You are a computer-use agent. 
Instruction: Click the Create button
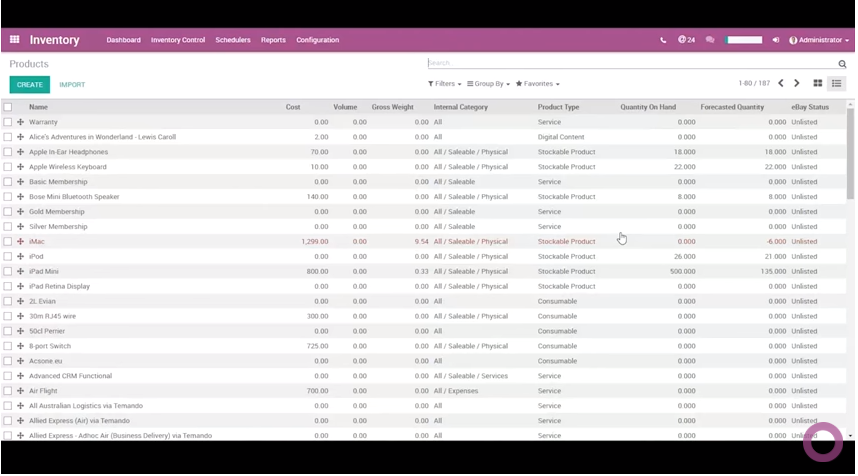29,85
